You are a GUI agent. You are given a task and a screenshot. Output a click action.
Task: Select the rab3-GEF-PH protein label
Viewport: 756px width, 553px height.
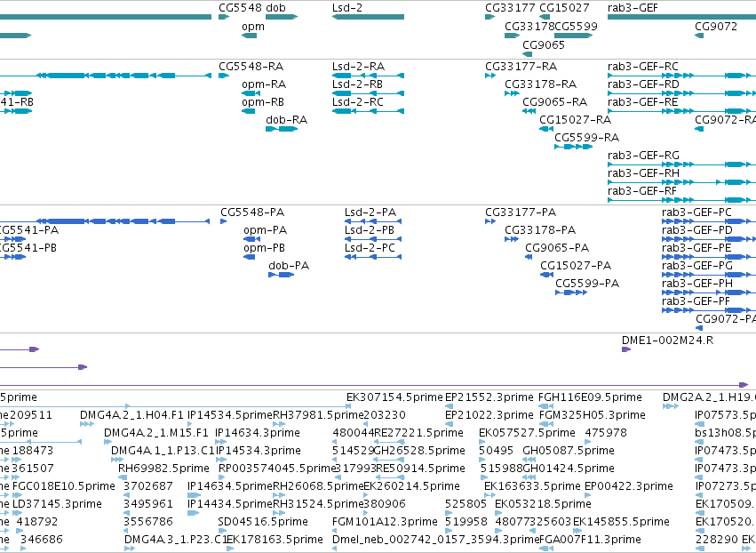697,284
